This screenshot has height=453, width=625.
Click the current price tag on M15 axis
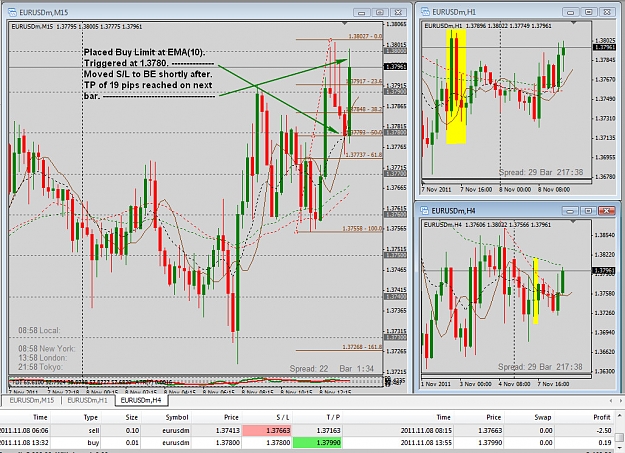pos(395,67)
